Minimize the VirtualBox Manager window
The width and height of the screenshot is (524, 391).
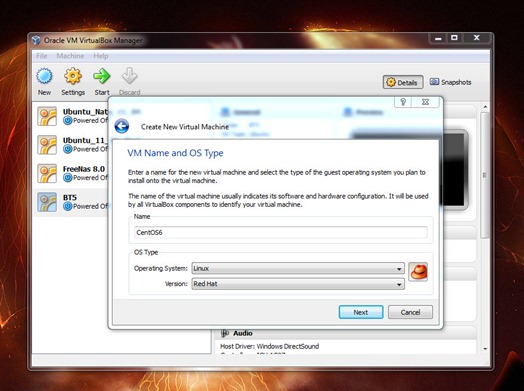click(438, 38)
